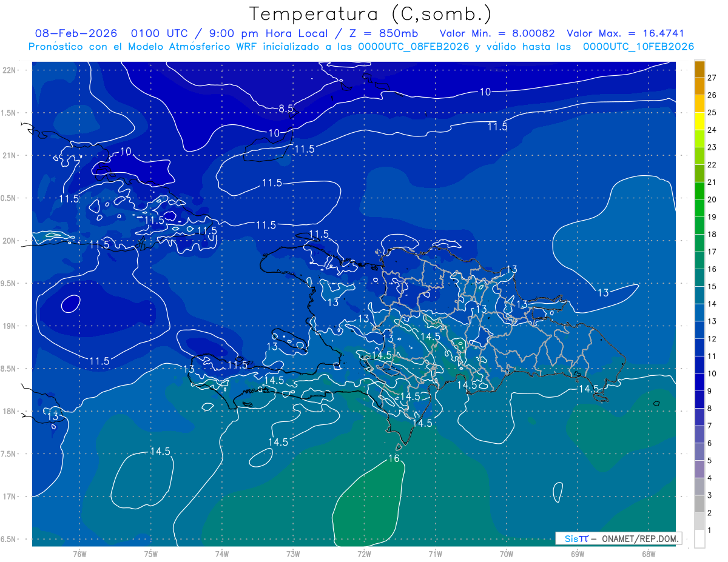Click the 74W longitude axis label
Image resolution: width=728 pixels, height=562 pixels.
[x=221, y=554]
